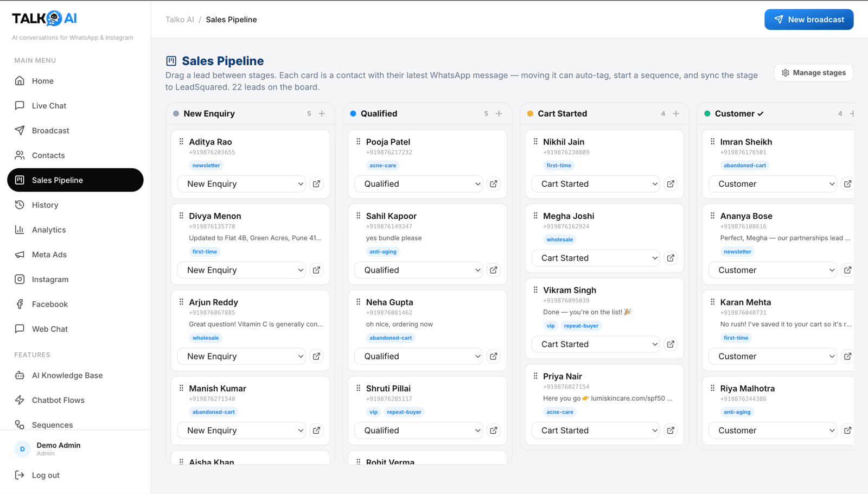The height and width of the screenshot is (494, 868).
Task: Click Customer column header title
Action: coord(735,113)
